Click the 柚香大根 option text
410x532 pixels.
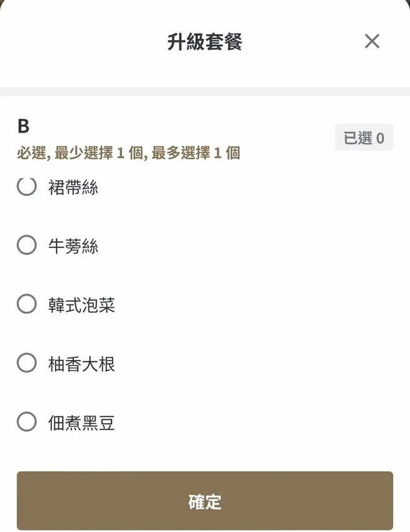point(81,364)
